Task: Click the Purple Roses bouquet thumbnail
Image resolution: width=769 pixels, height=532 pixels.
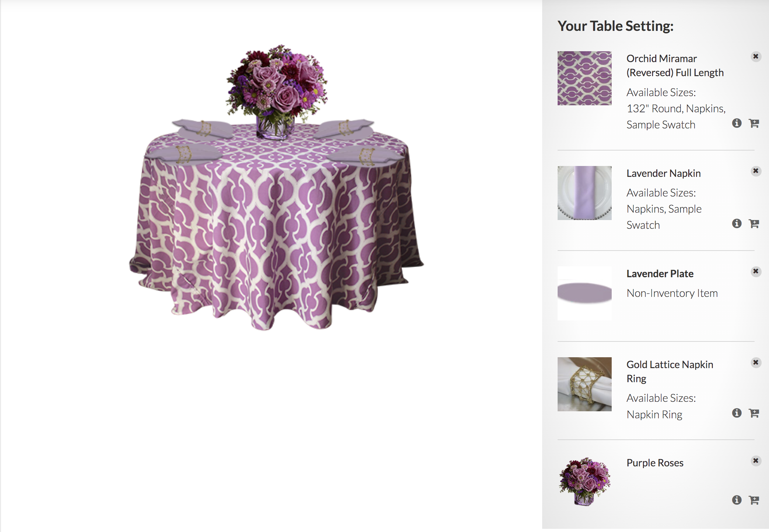Action: tap(584, 481)
